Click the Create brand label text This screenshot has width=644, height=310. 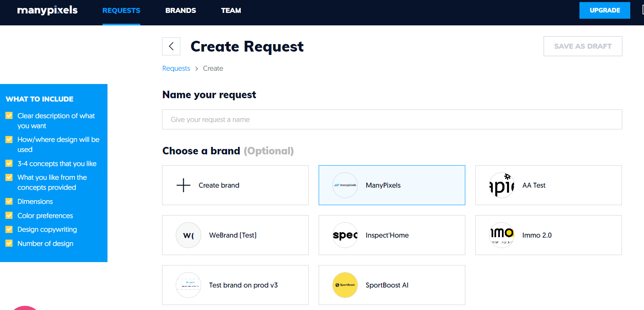pos(219,186)
